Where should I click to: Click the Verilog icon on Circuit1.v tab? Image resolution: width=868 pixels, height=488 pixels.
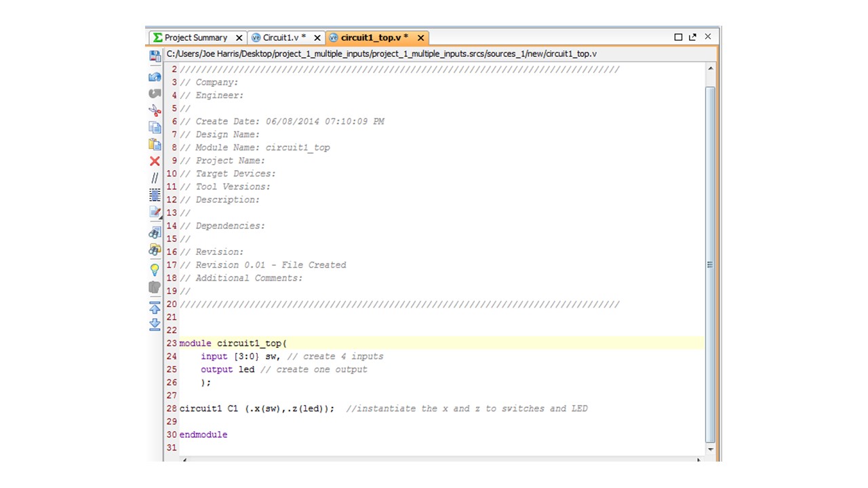pos(256,37)
